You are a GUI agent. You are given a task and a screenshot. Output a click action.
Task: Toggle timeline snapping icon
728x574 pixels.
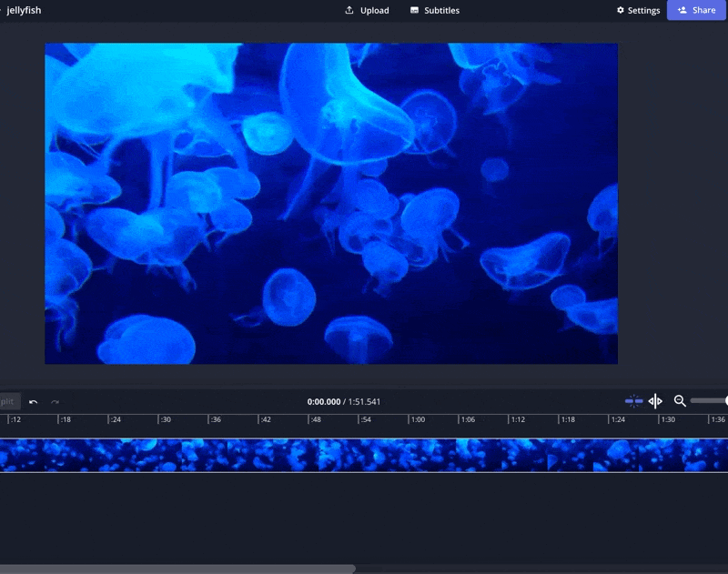pos(633,401)
